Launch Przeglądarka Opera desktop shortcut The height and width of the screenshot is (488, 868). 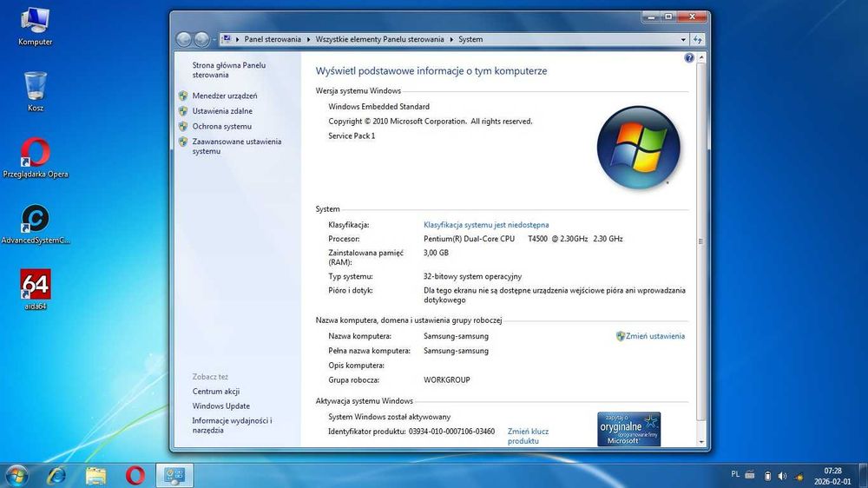(36, 157)
